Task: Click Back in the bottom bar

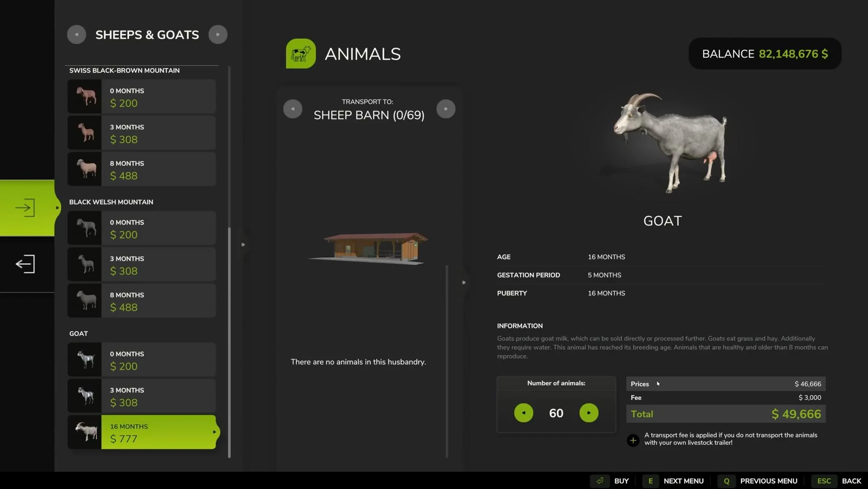Action: click(852, 481)
